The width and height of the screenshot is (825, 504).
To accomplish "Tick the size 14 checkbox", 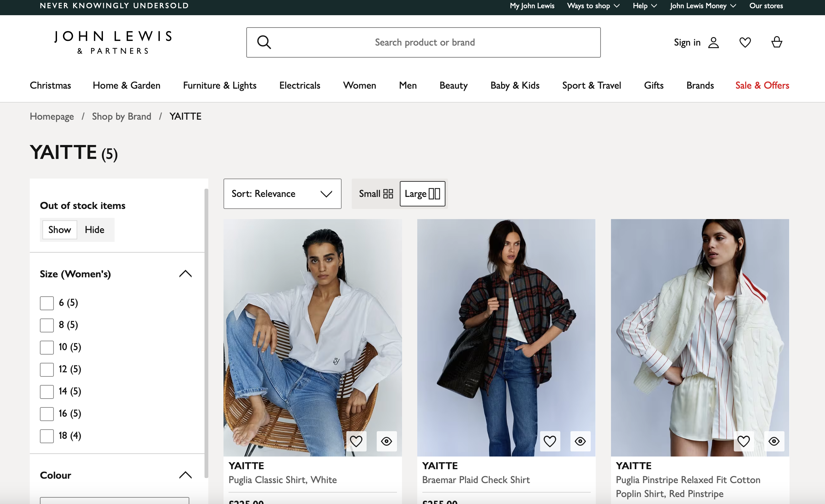I will point(47,392).
